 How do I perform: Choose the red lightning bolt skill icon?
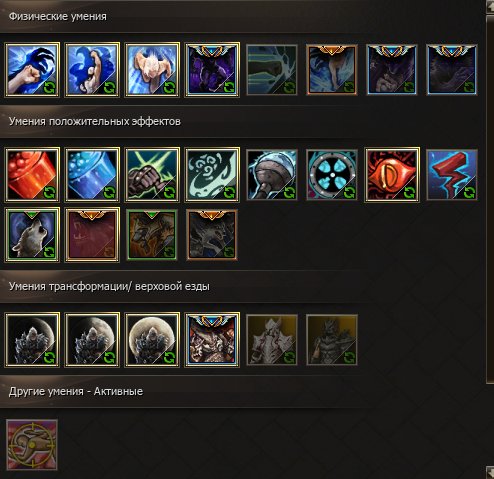[x=452, y=175]
